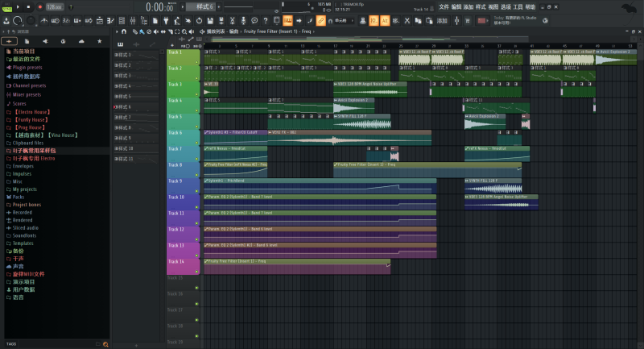Image resolution: width=644 pixels, height=349 pixels.
Task: Expand the Electro House browser folder
Action: click(x=31, y=111)
